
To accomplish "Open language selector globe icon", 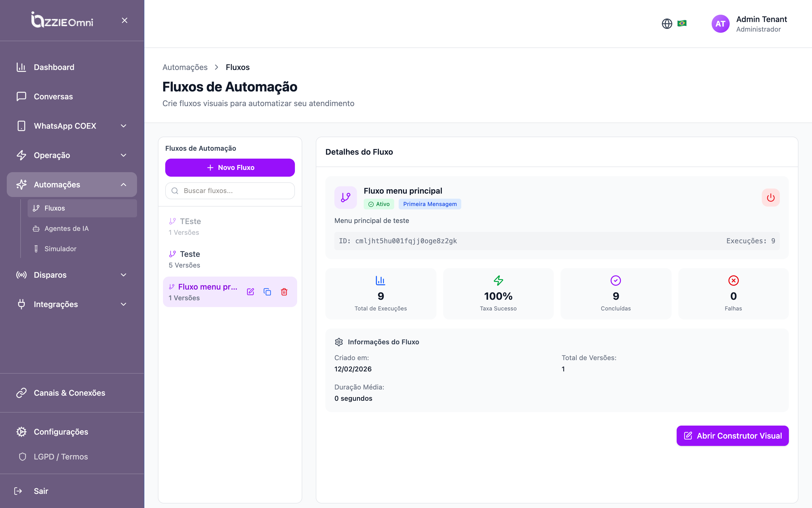I will click(x=667, y=23).
